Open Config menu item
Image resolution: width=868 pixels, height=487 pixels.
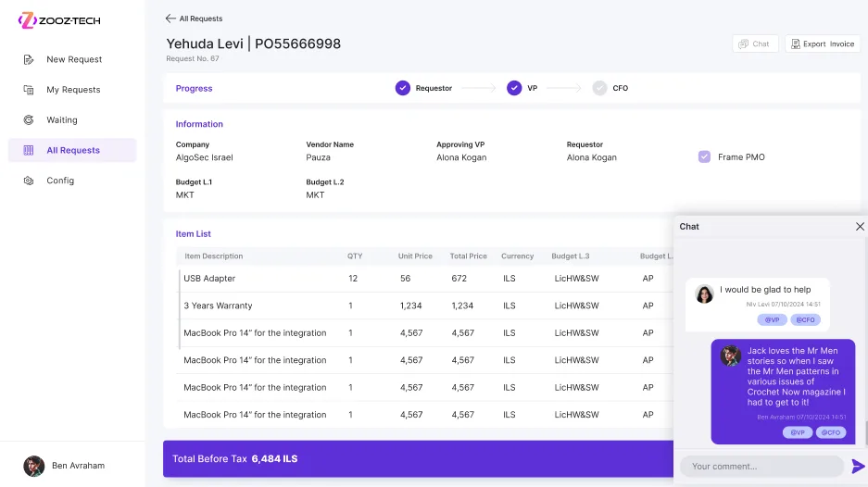(72, 181)
